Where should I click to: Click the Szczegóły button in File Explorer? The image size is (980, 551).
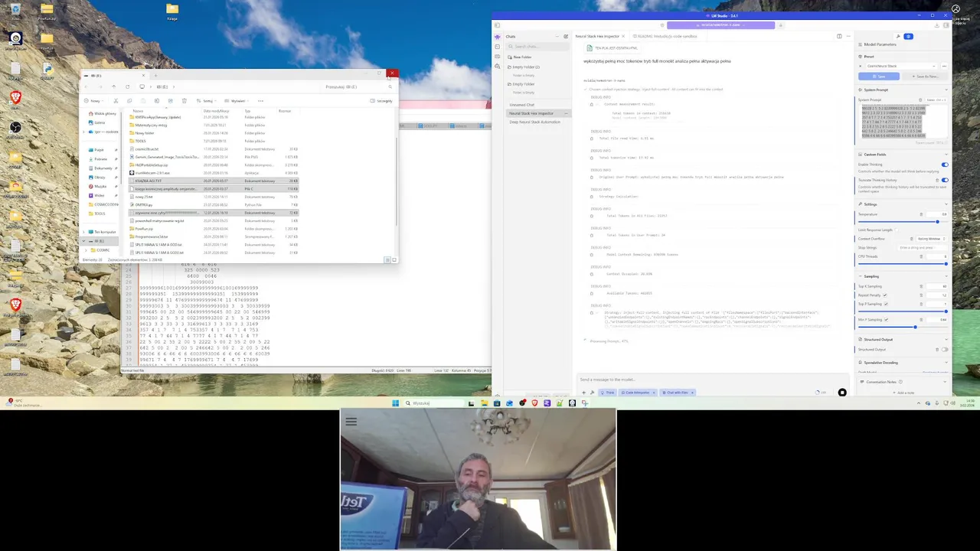point(382,100)
